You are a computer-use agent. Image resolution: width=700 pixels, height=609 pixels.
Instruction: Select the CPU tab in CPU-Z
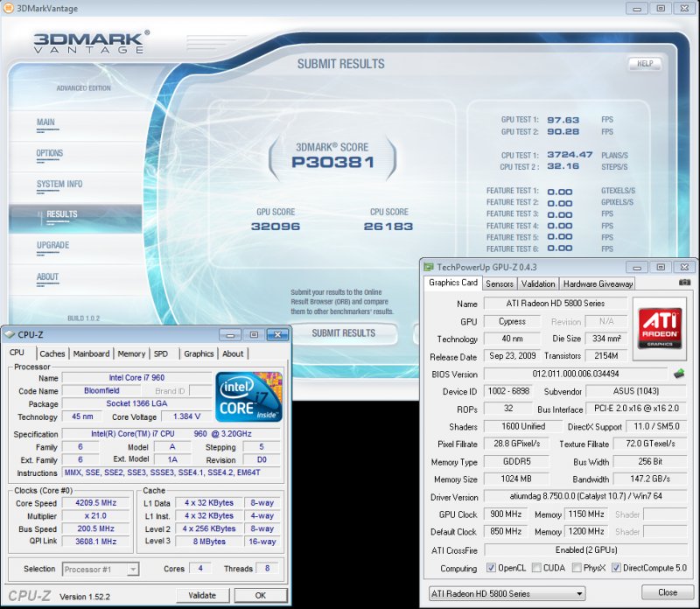coord(17,353)
